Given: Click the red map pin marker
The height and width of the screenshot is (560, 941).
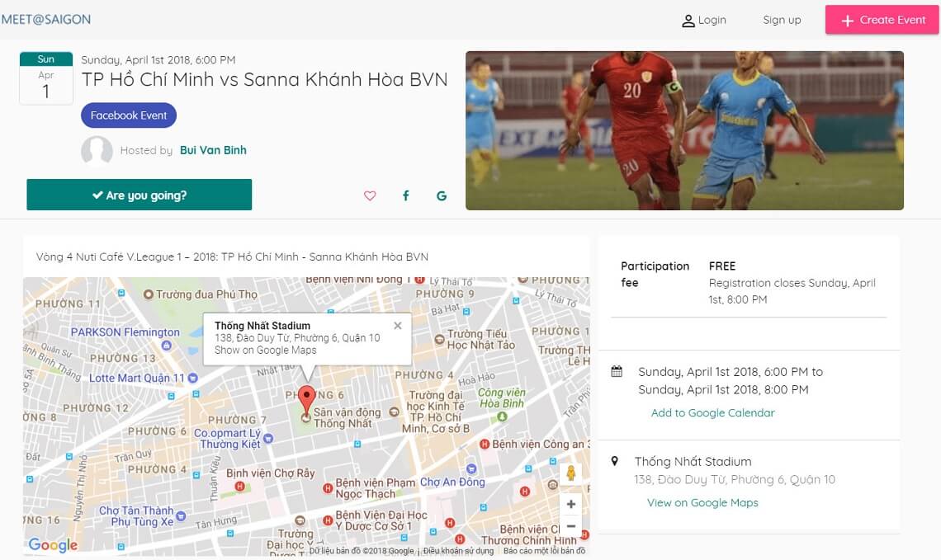Looking at the screenshot, I should click(306, 399).
